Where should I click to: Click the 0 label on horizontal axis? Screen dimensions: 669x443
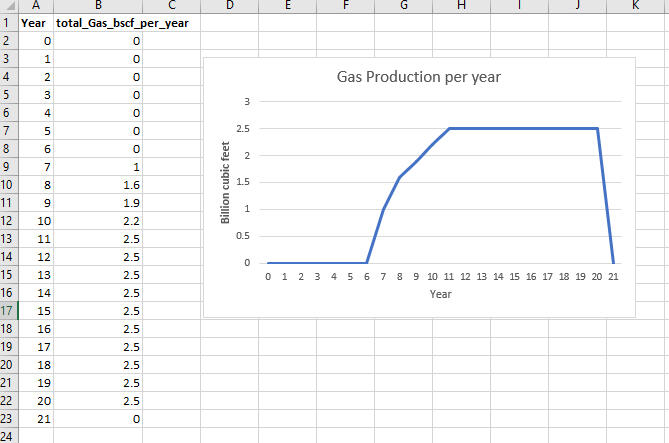click(x=268, y=277)
